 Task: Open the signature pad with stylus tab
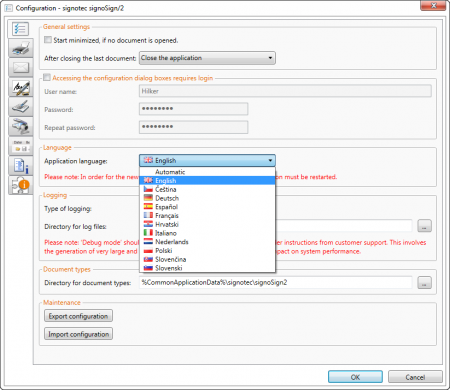(21, 107)
